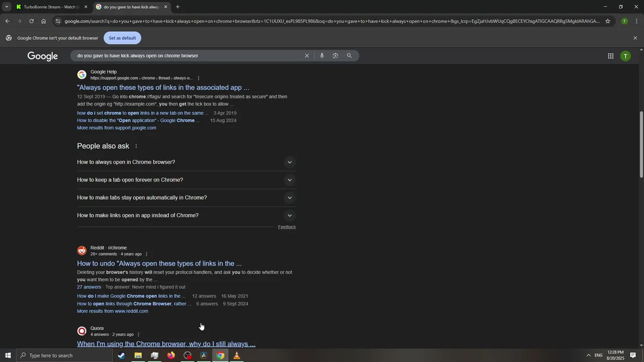Open the Windows Start menu
644x362 pixels.
[x=8, y=355]
